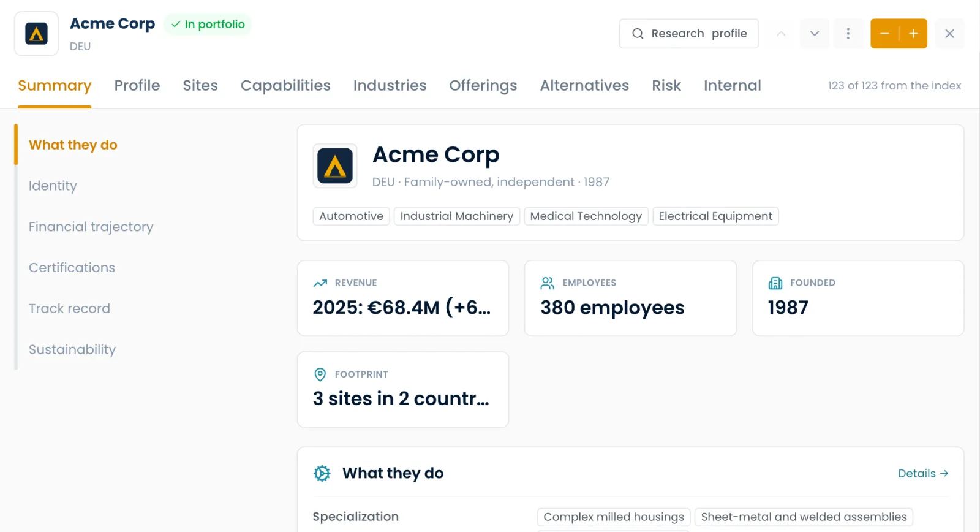Click the founded building icon
980x532 pixels.
(x=775, y=283)
